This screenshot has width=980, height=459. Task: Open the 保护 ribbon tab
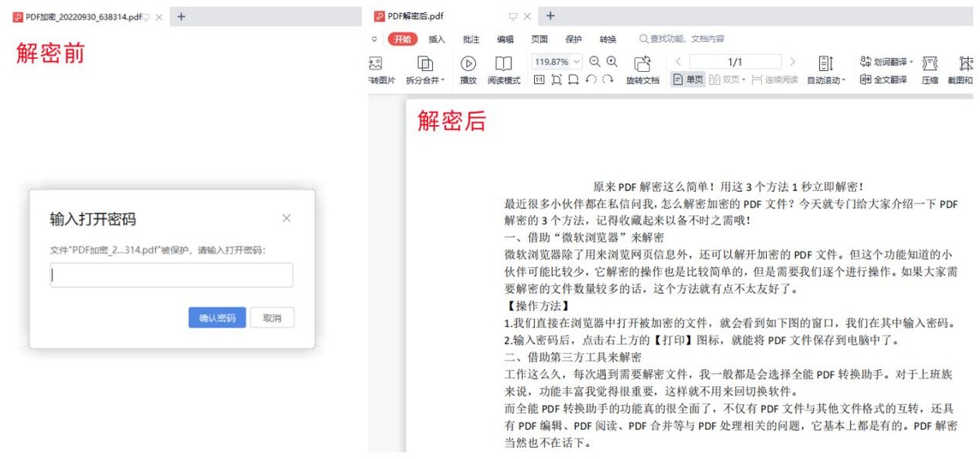point(573,38)
